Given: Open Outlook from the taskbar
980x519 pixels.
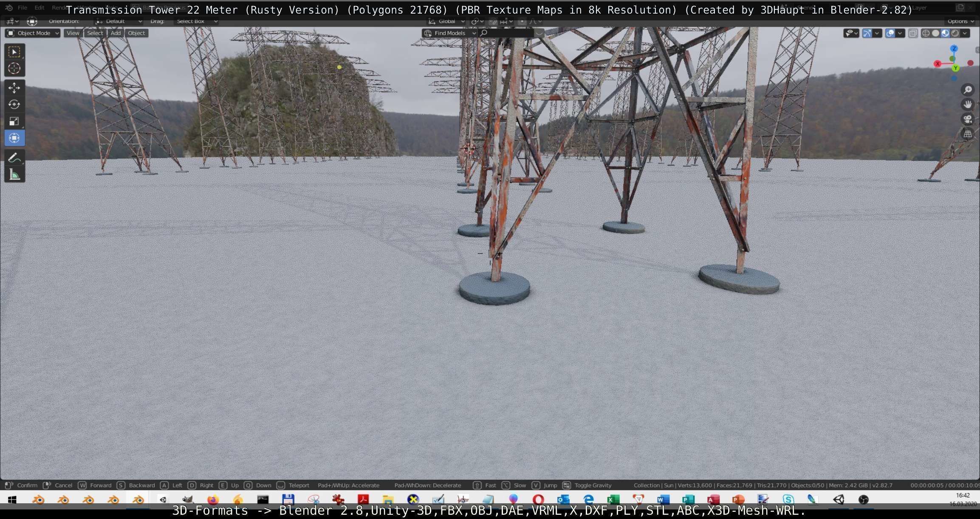Looking at the screenshot, I should [x=563, y=499].
